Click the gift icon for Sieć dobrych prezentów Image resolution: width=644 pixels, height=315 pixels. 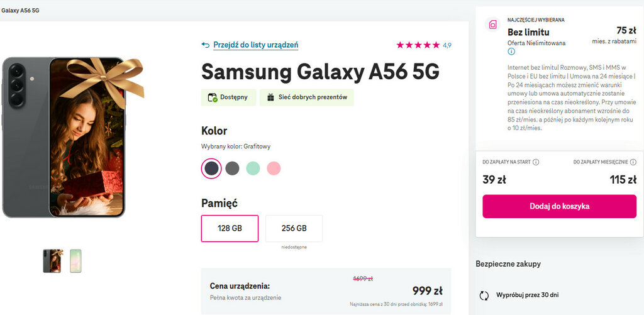pyautogui.click(x=270, y=97)
